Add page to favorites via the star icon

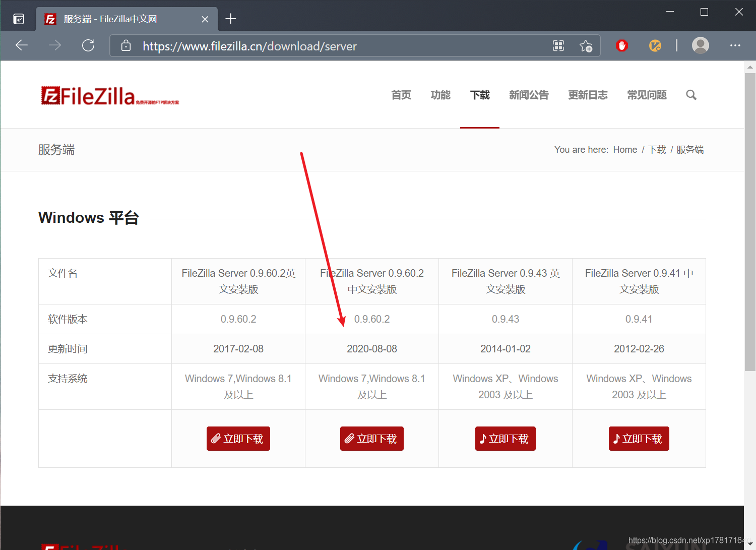pyautogui.click(x=586, y=45)
